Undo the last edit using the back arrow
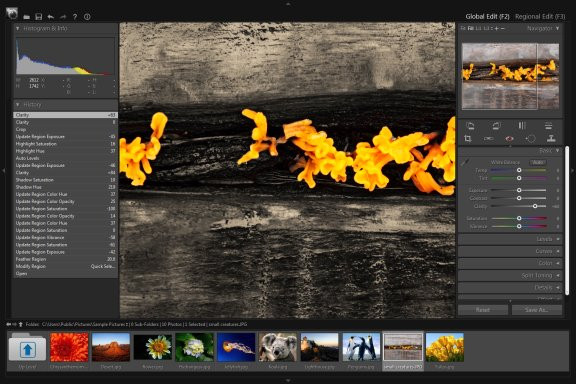Screen dimensions: 576x384 pyautogui.click(x=51, y=17)
